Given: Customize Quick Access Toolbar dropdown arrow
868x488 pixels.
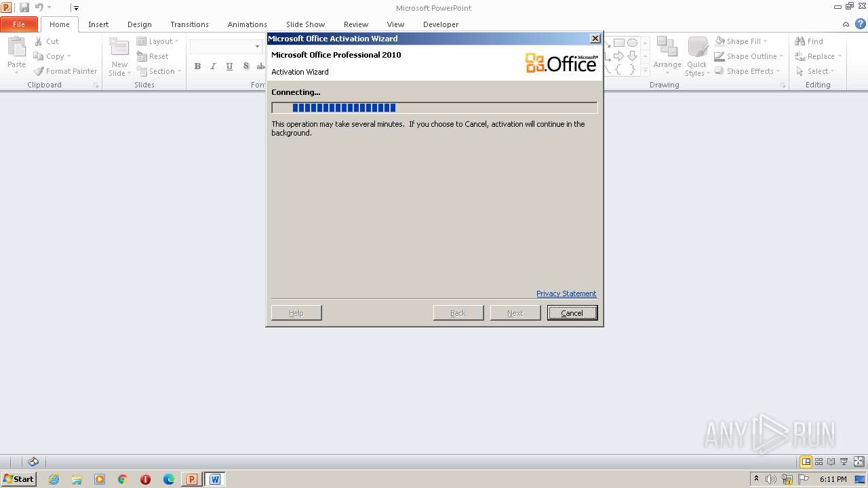Looking at the screenshot, I should coord(76,8).
